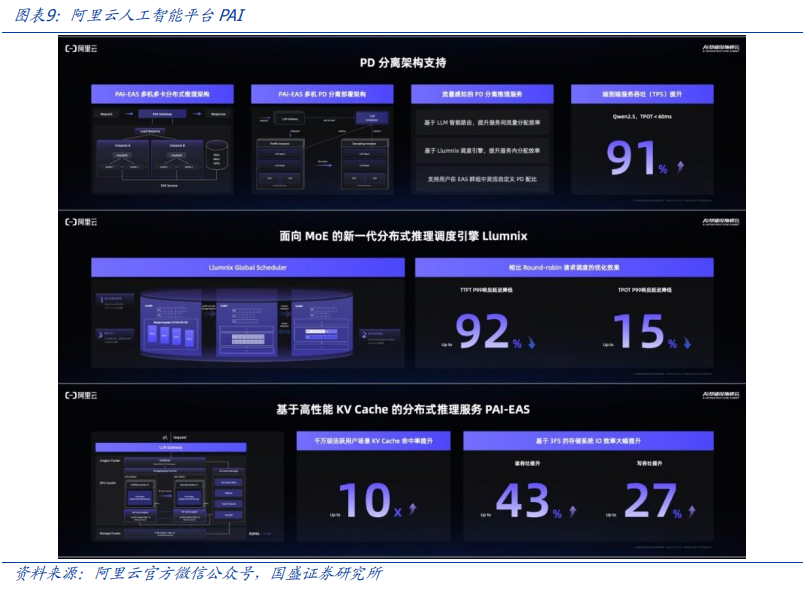Click the large 27 figure
This screenshot has width=809, height=594.
coord(650,501)
